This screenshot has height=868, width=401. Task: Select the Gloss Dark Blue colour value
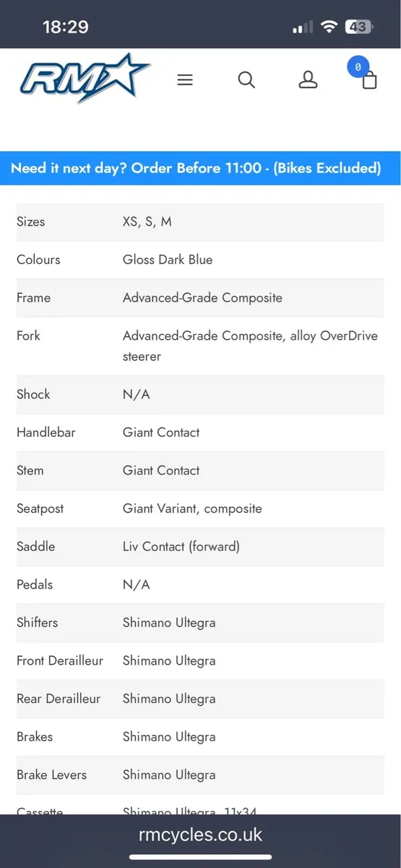click(x=168, y=260)
